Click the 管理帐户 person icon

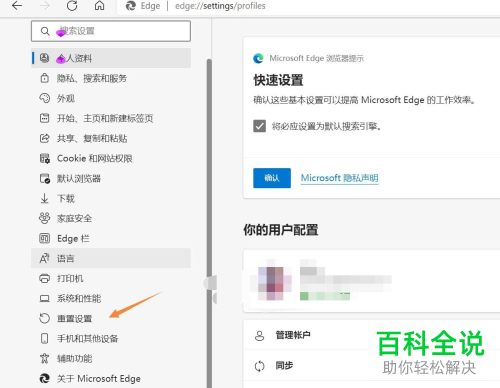tap(259, 335)
